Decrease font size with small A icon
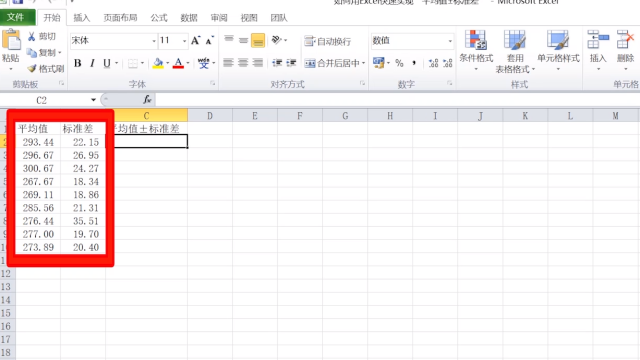This screenshot has width=640, height=360. click(209, 40)
